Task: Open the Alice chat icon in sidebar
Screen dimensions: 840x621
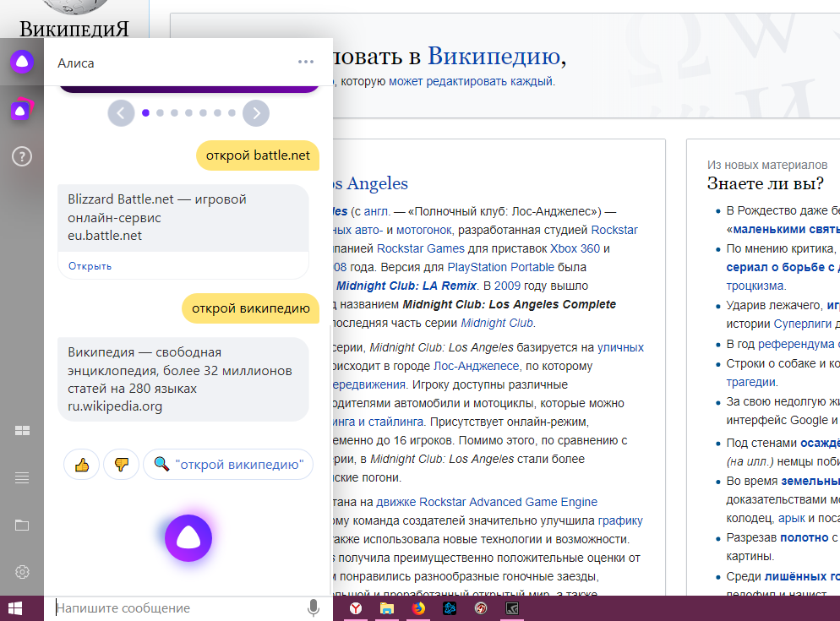Action: (22, 62)
